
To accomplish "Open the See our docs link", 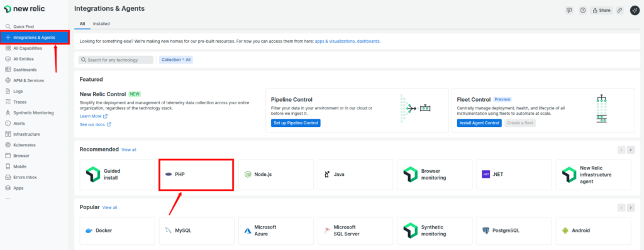I will pyautogui.click(x=96, y=124).
